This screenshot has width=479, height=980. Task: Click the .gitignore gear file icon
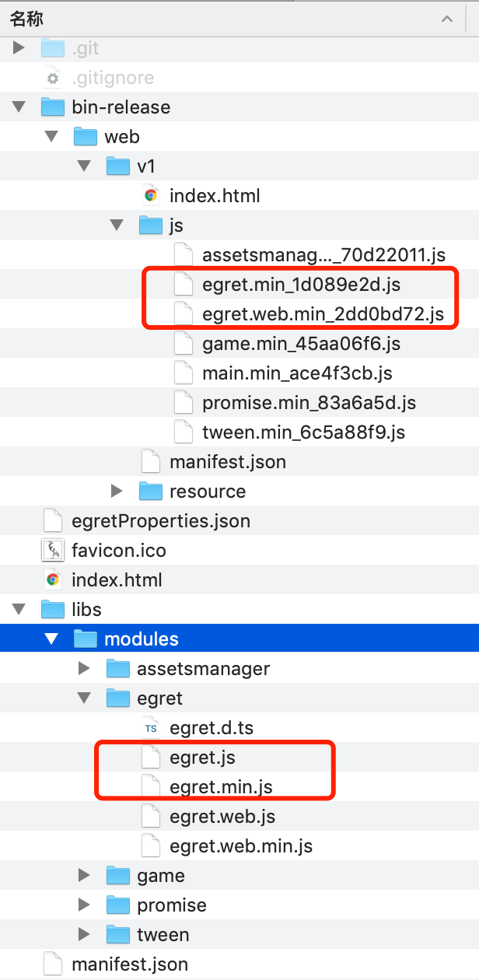click(52, 78)
